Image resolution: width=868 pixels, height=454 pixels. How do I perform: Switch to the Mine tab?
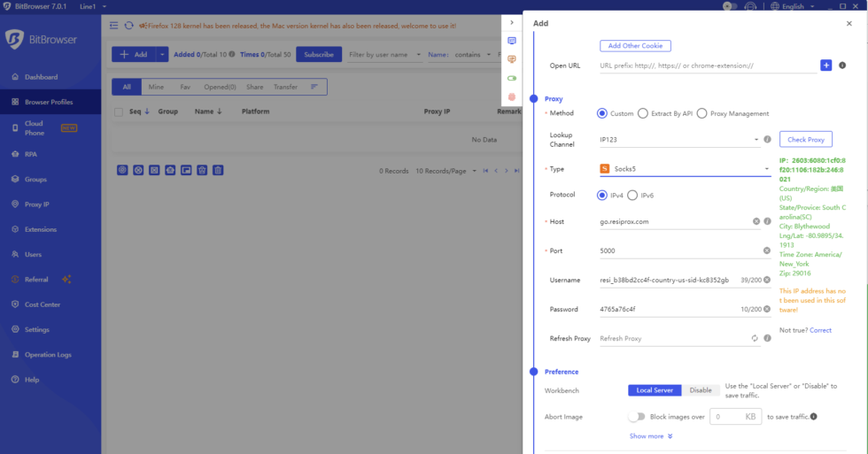pos(156,87)
